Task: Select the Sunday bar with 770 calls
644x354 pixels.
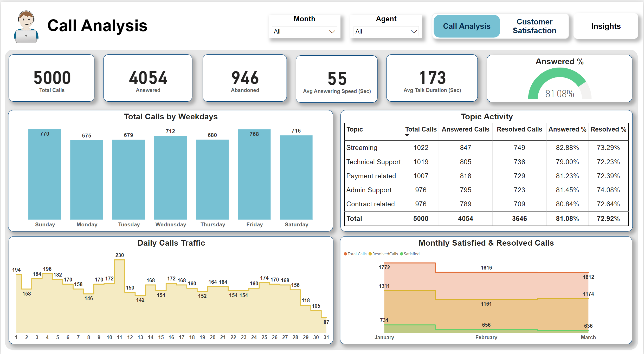Action: (45, 174)
